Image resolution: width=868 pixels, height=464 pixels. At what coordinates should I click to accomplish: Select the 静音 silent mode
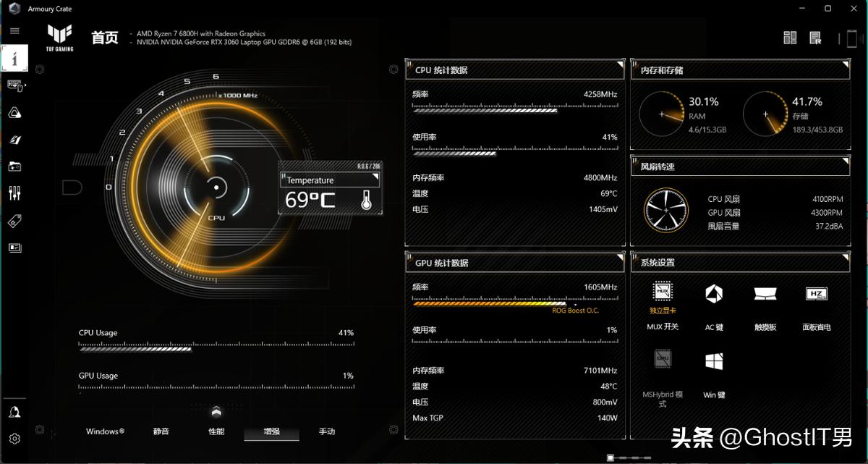coord(161,431)
